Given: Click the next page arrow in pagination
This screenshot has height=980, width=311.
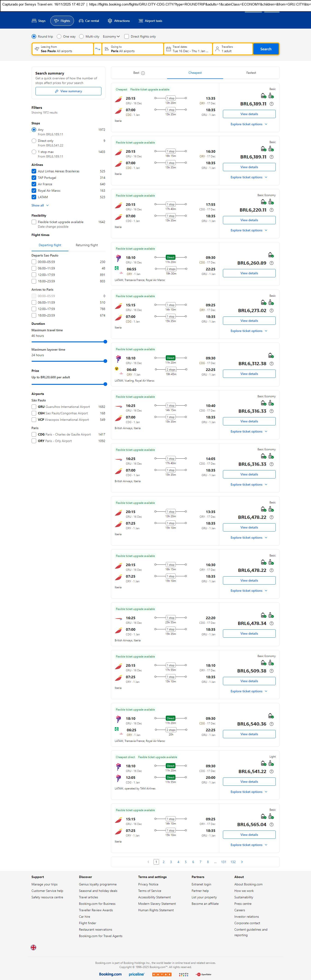Looking at the screenshot, I should 242,862.
